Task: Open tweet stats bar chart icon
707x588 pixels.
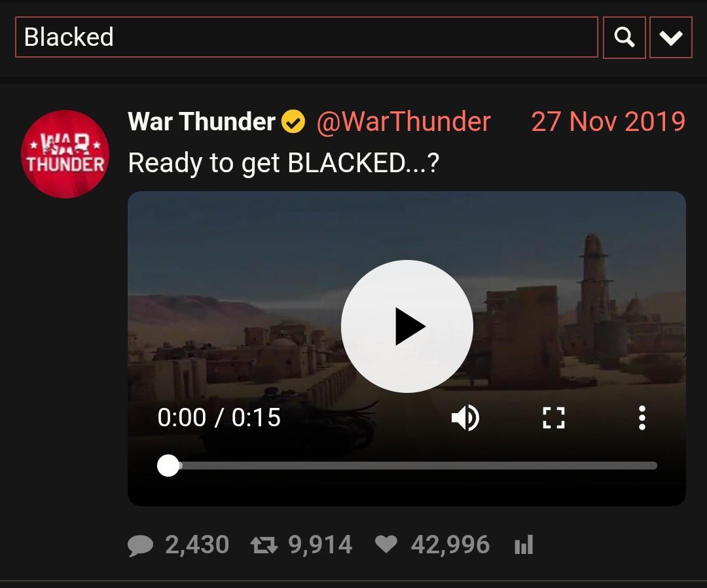Action: pyautogui.click(x=524, y=545)
